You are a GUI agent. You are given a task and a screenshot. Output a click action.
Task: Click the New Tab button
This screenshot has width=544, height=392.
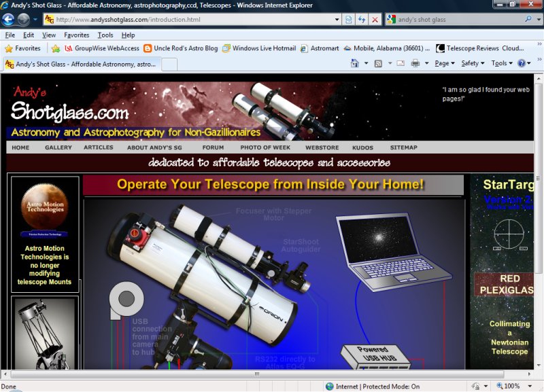click(169, 65)
